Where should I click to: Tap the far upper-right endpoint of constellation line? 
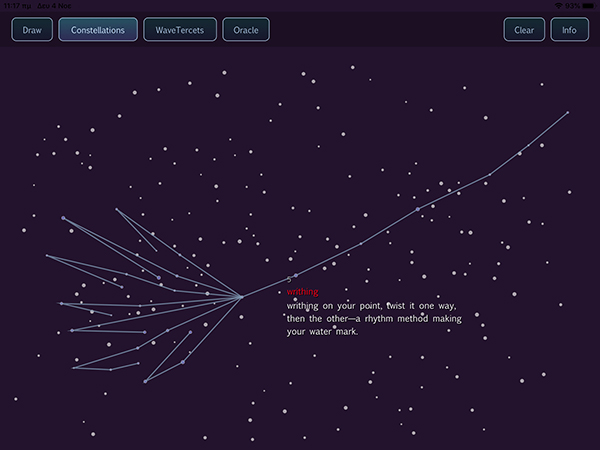tap(568, 112)
